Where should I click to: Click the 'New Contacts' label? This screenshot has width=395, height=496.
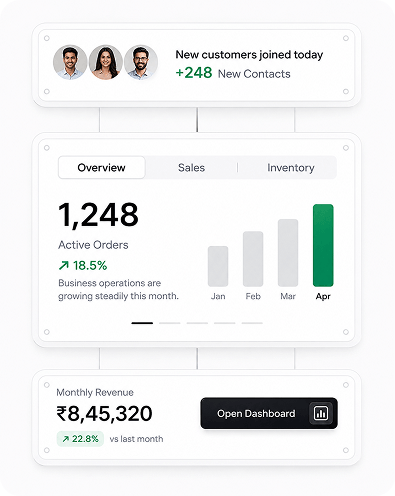tap(254, 74)
